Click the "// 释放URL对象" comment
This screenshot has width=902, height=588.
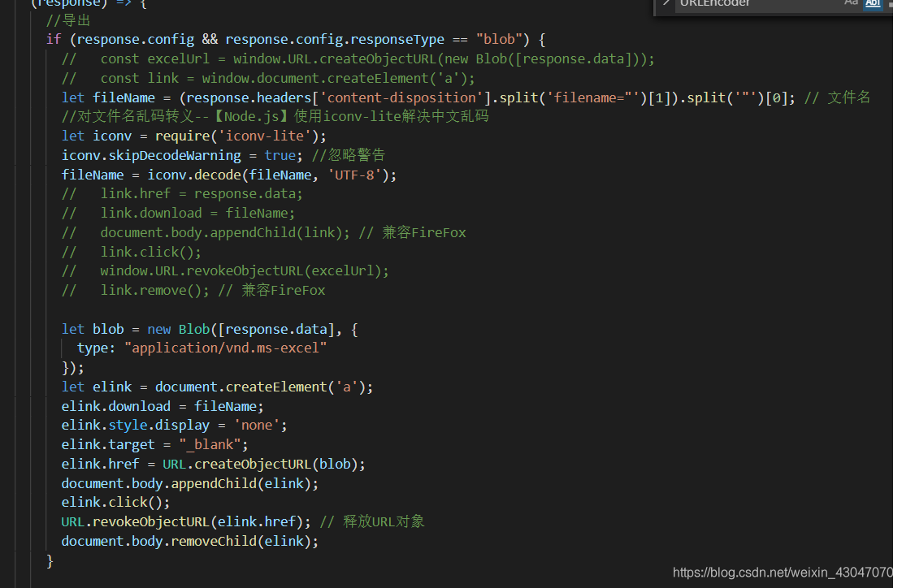tap(372, 521)
